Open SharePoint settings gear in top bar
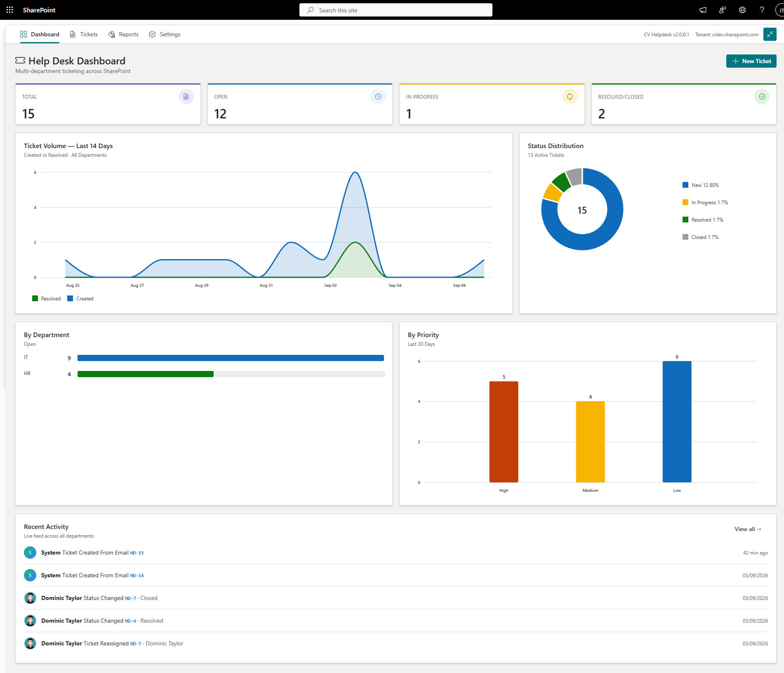This screenshot has height=673, width=784. click(x=742, y=10)
